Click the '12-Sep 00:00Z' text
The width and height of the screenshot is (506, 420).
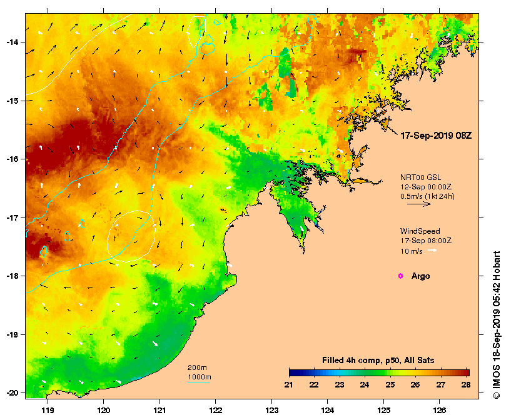click(x=426, y=187)
